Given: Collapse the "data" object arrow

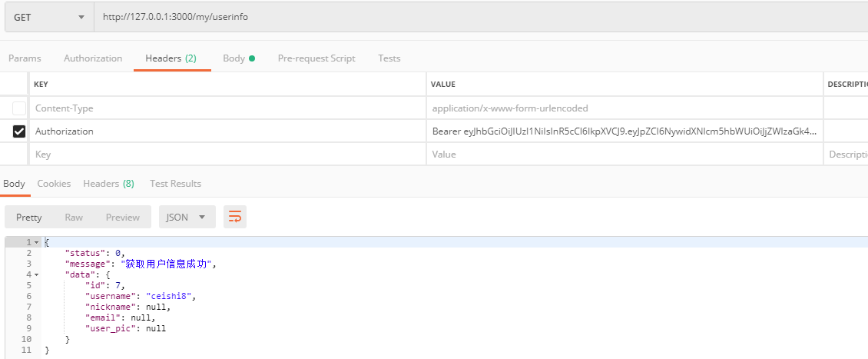Looking at the screenshot, I should coord(36,274).
